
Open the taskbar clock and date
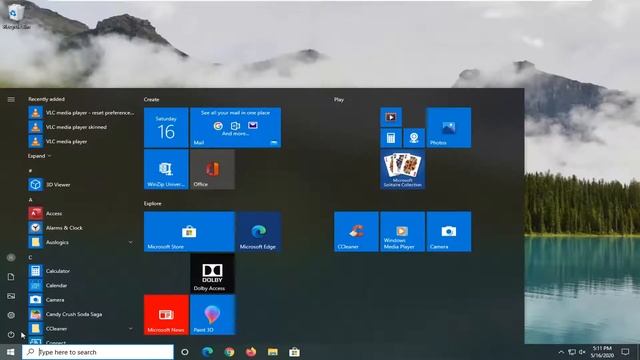(x=602, y=352)
